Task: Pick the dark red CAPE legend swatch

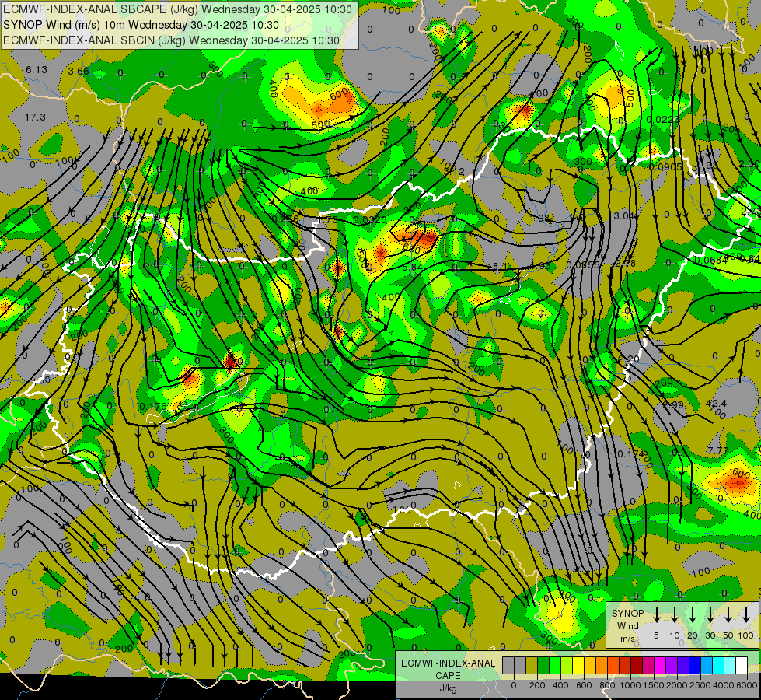Action: click(x=637, y=665)
